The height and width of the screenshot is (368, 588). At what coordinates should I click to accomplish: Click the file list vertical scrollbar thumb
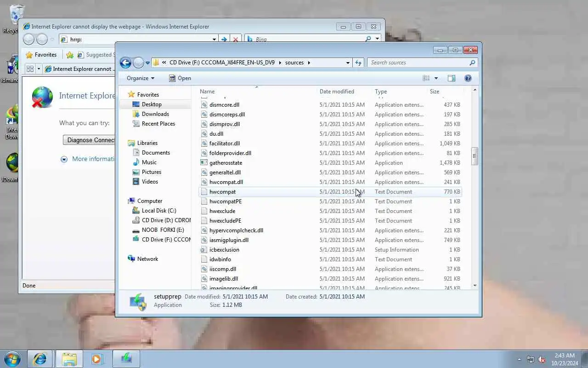click(475, 156)
